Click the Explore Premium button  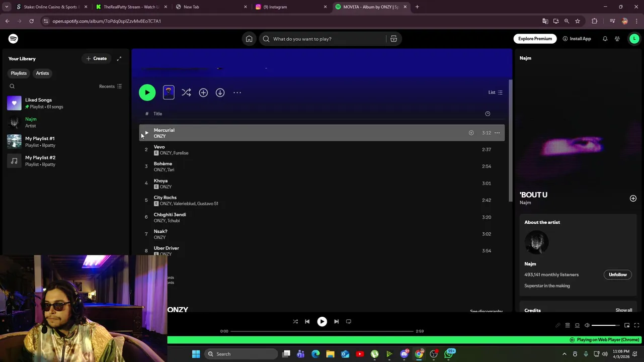point(535,39)
